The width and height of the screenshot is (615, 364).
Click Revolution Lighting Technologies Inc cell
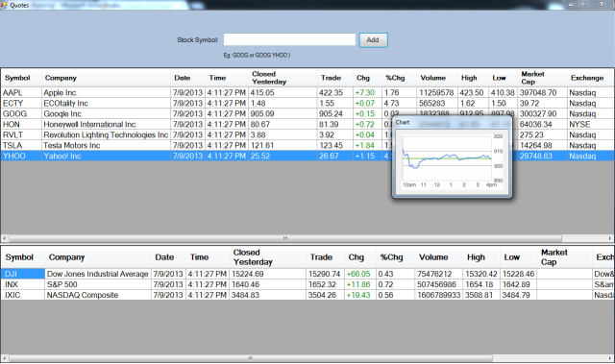[107, 135]
